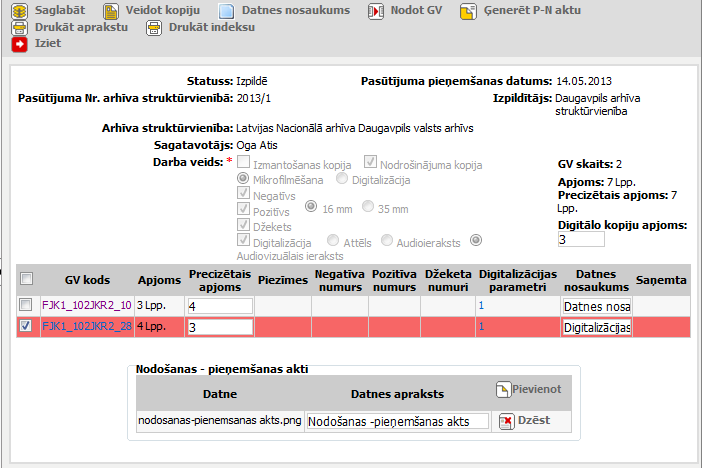Click Pievienot to add a file

tap(530, 391)
